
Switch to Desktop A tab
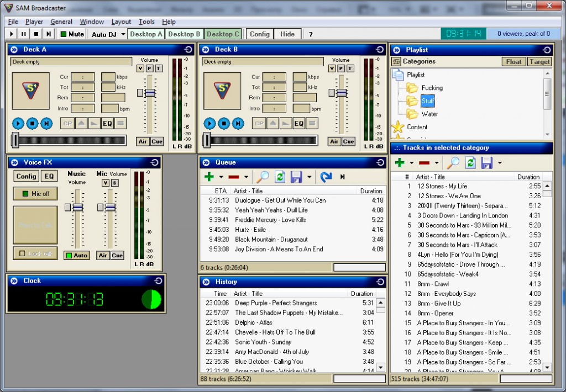coord(146,34)
